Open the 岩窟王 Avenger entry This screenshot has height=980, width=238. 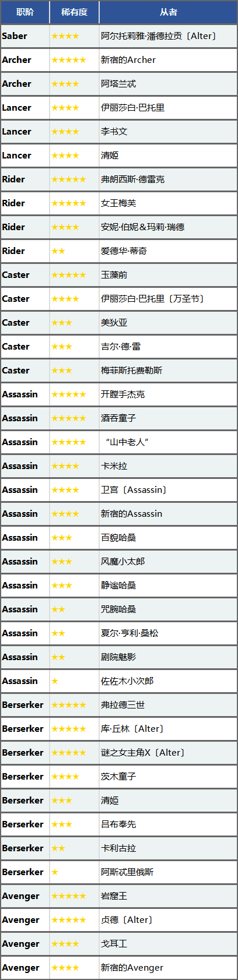point(114,896)
